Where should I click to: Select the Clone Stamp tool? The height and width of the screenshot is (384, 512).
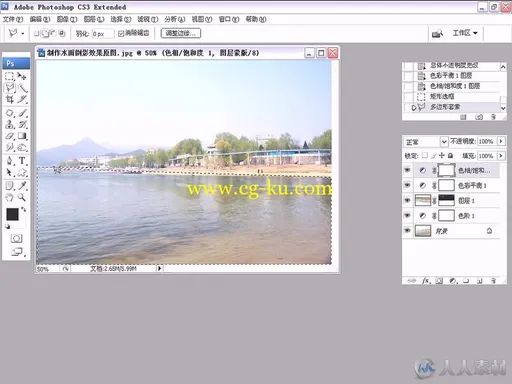tap(9, 124)
